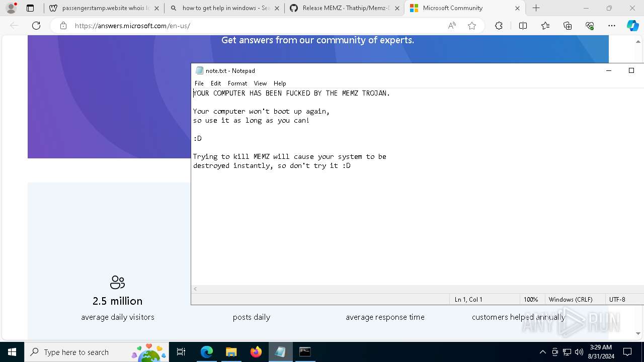
Task: Click the '2.5 million' visitors statistic
Action: pyautogui.click(x=118, y=301)
